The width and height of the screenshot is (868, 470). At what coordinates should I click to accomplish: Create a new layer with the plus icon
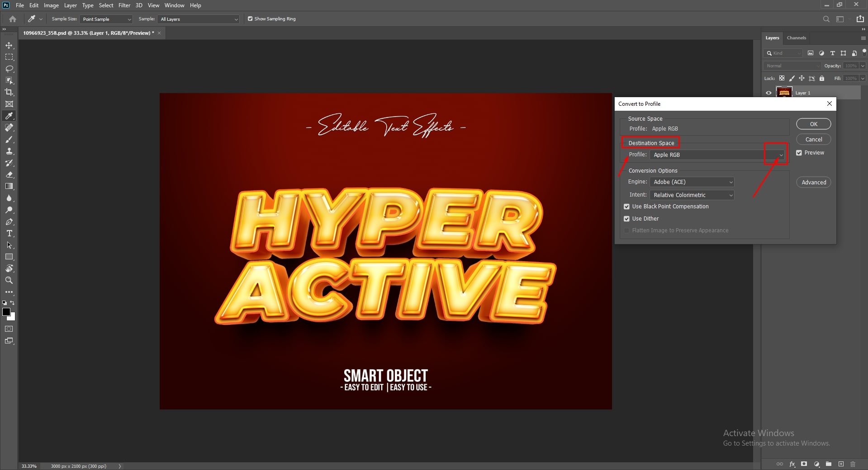tap(841, 464)
